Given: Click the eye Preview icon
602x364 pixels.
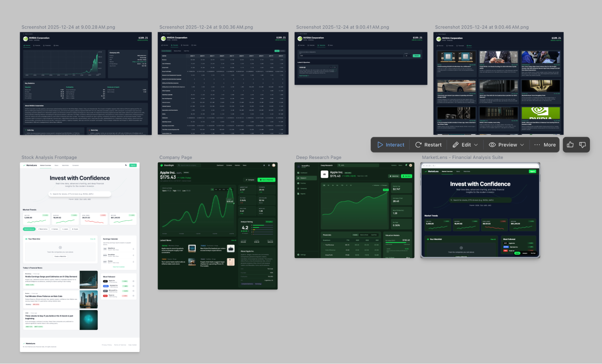Looking at the screenshot, I should coord(492,145).
